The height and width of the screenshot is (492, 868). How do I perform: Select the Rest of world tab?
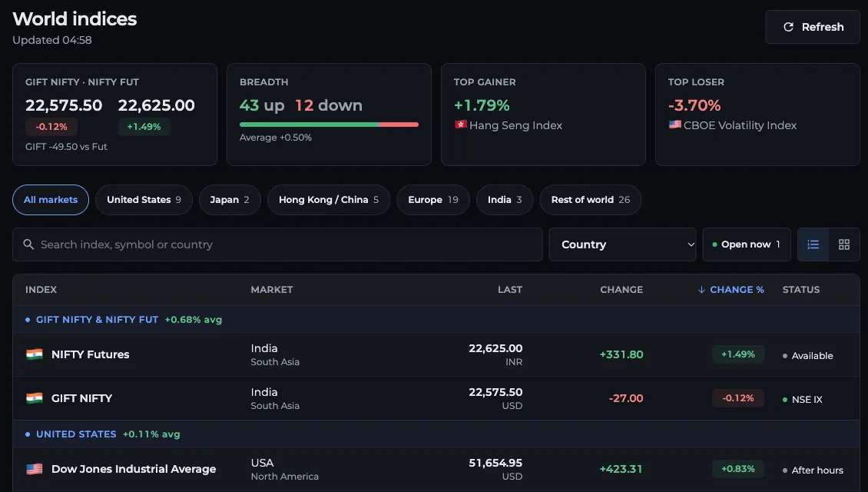tap(591, 199)
